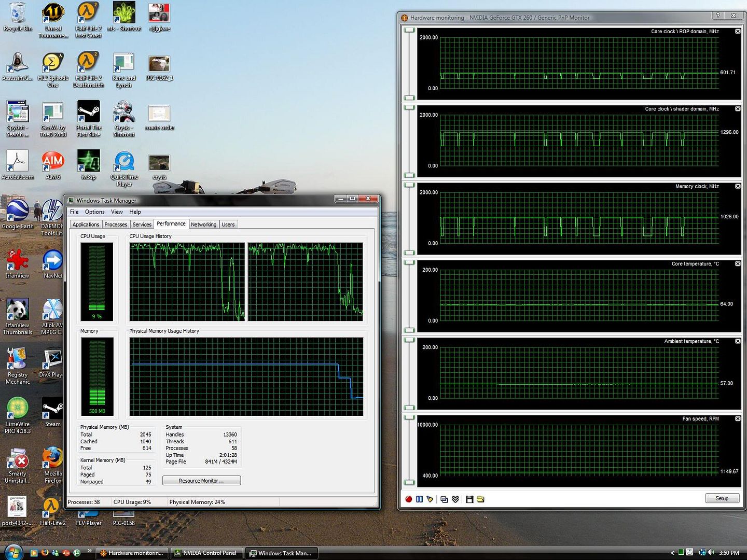Image resolution: width=747 pixels, height=560 pixels.
Task: Clear history with the broom icon
Action: click(x=430, y=499)
